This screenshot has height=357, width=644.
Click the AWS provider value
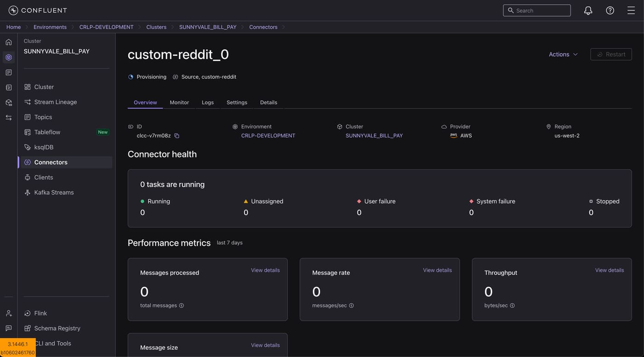(466, 136)
